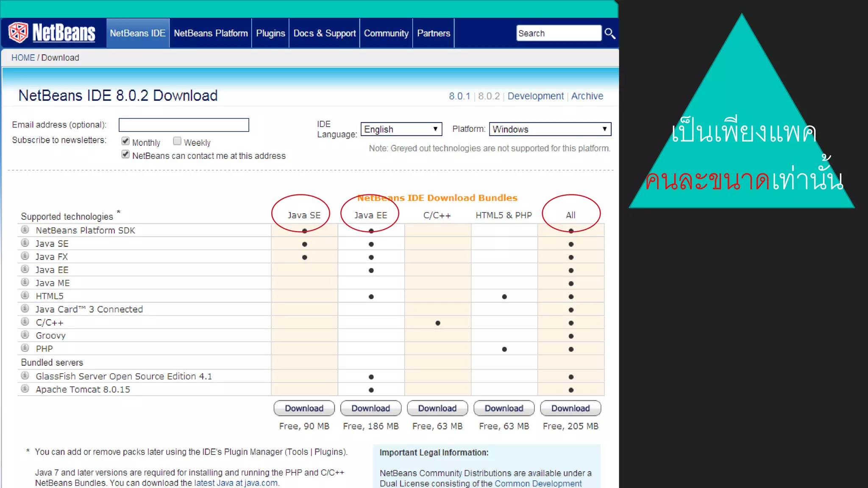The image size is (868, 488).
Task: Download the Java SE bundle
Action: 304,408
